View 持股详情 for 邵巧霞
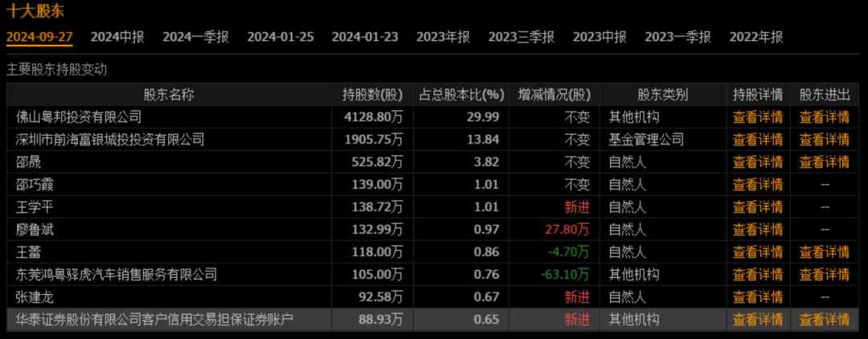868x339 pixels. [x=758, y=184]
